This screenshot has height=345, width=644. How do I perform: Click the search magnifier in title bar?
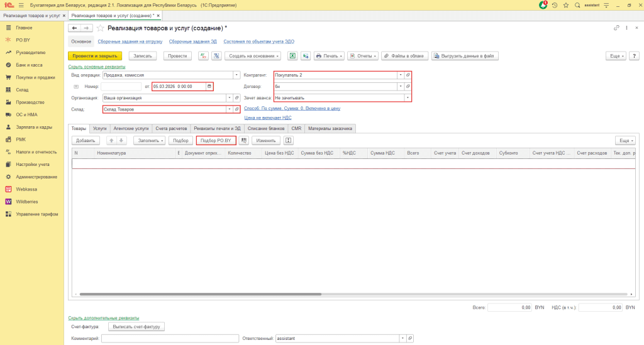(577, 5)
